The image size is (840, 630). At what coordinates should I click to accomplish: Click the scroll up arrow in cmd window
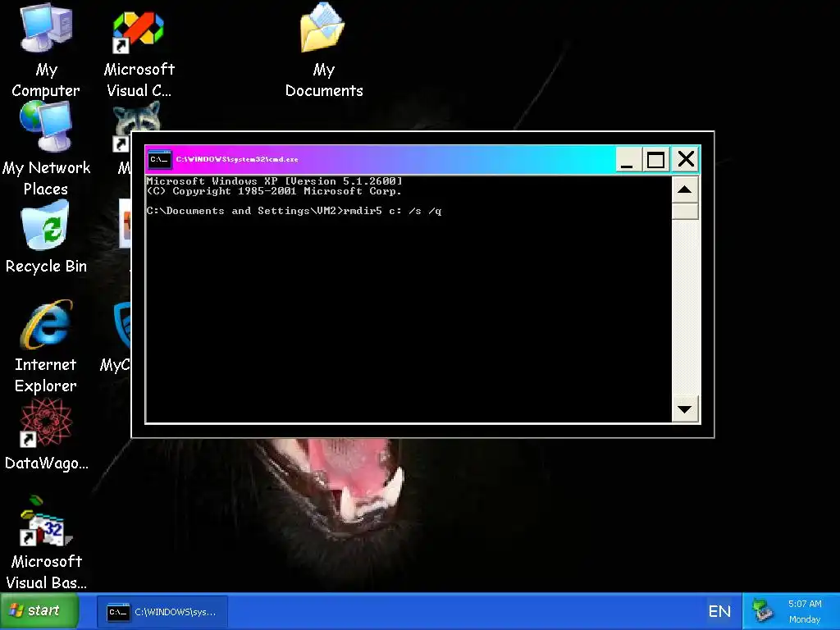click(x=685, y=189)
